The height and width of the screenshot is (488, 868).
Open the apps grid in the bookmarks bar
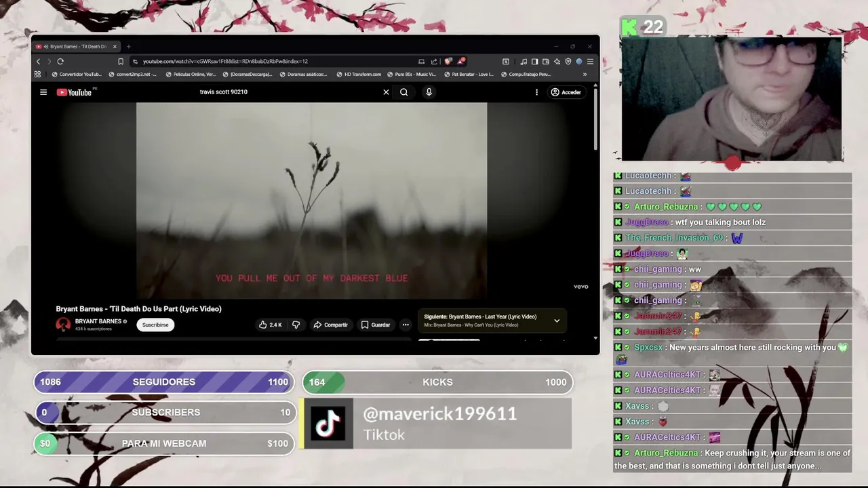(x=37, y=75)
